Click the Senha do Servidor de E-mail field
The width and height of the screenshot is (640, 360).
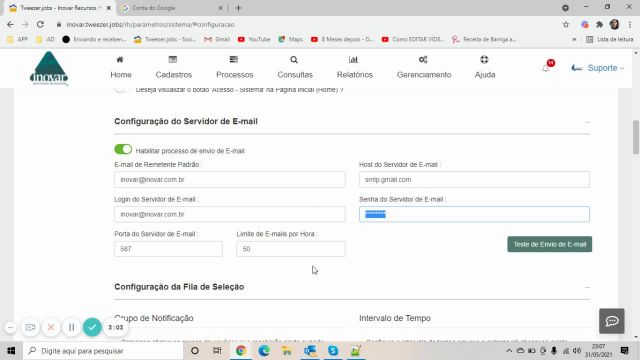(x=474, y=214)
